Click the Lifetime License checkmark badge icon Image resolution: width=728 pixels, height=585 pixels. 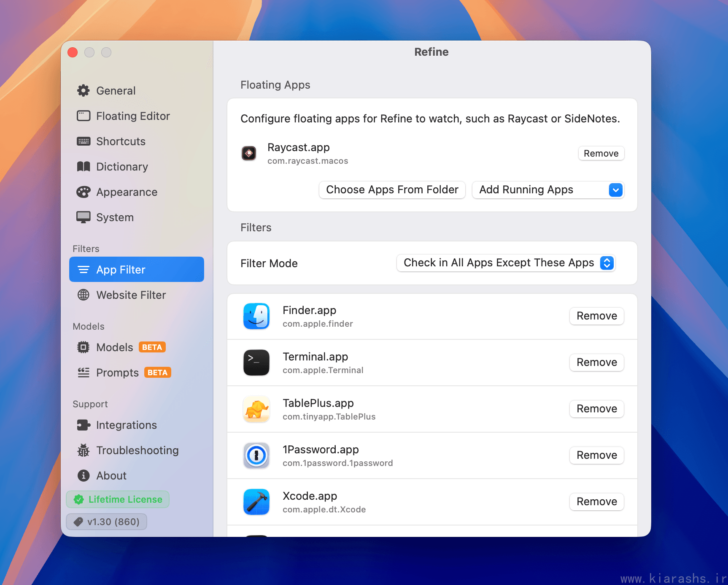78,499
